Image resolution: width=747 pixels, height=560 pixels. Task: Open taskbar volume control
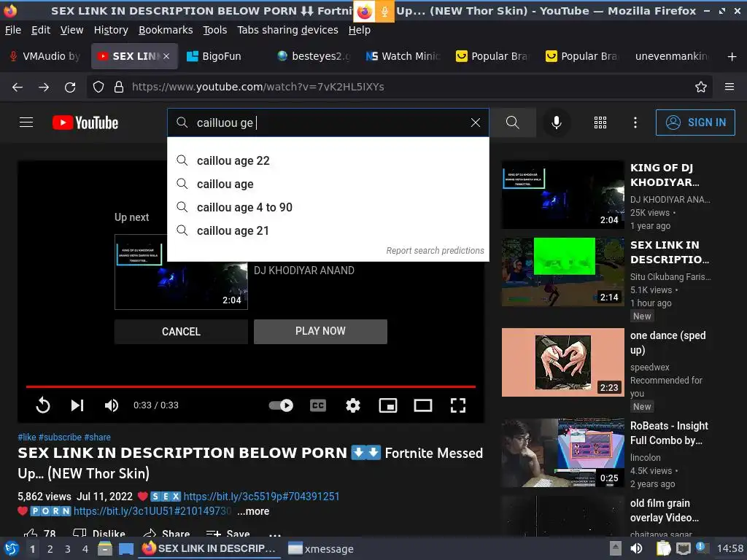(x=636, y=548)
